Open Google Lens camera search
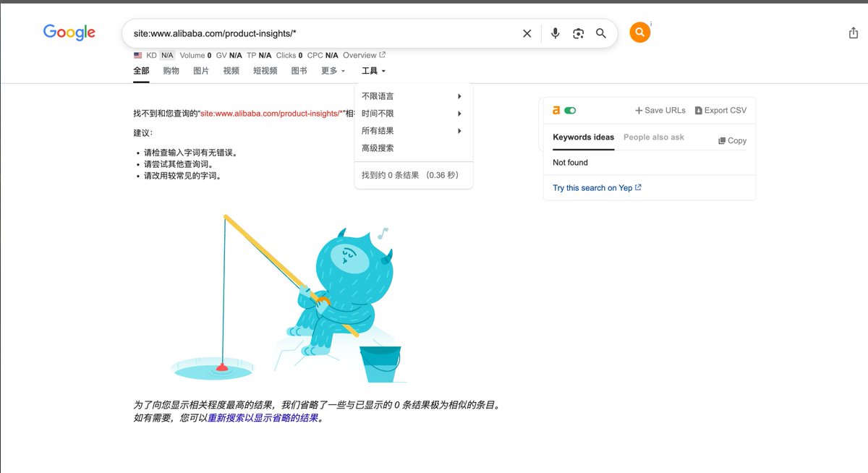 (x=577, y=33)
